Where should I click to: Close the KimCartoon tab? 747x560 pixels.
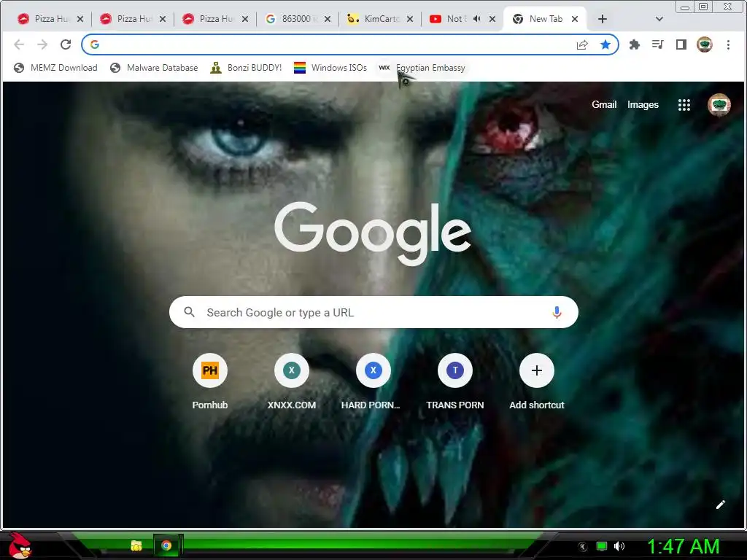[410, 19]
